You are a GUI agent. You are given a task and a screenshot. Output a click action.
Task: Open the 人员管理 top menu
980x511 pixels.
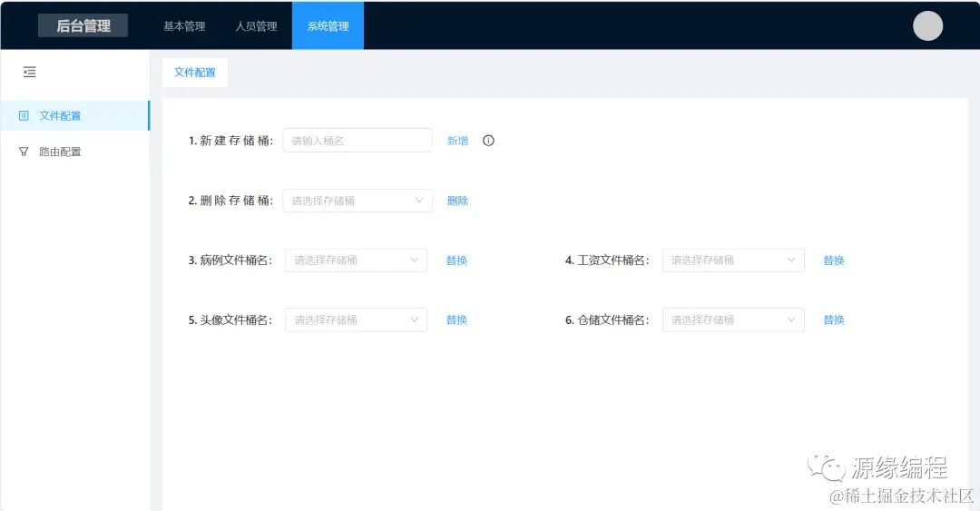[x=256, y=26]
